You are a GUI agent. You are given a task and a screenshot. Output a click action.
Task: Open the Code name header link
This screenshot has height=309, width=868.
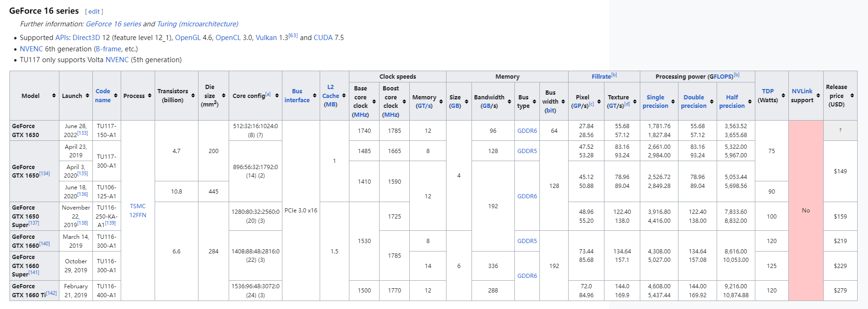103,96
